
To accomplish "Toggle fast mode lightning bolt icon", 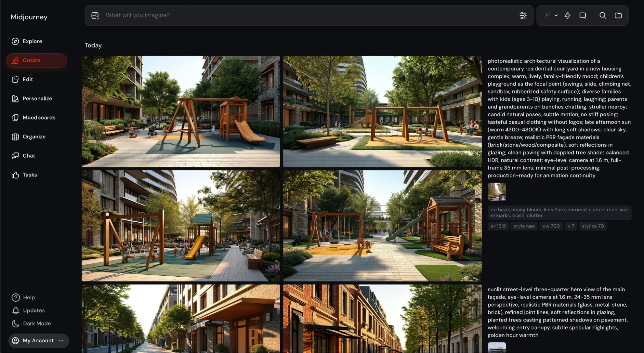I will click(567, 15).
